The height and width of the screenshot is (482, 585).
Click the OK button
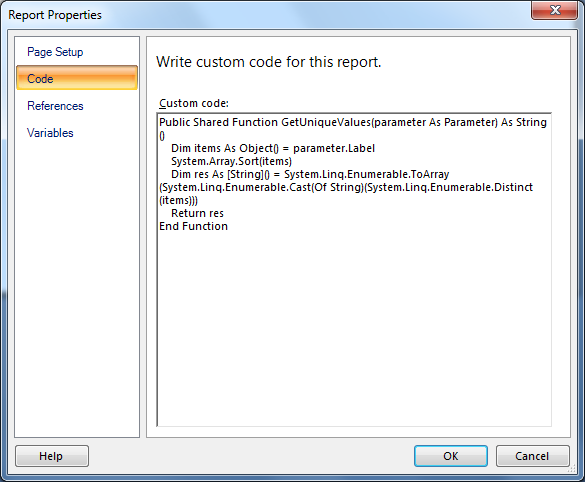pos(451,456)
